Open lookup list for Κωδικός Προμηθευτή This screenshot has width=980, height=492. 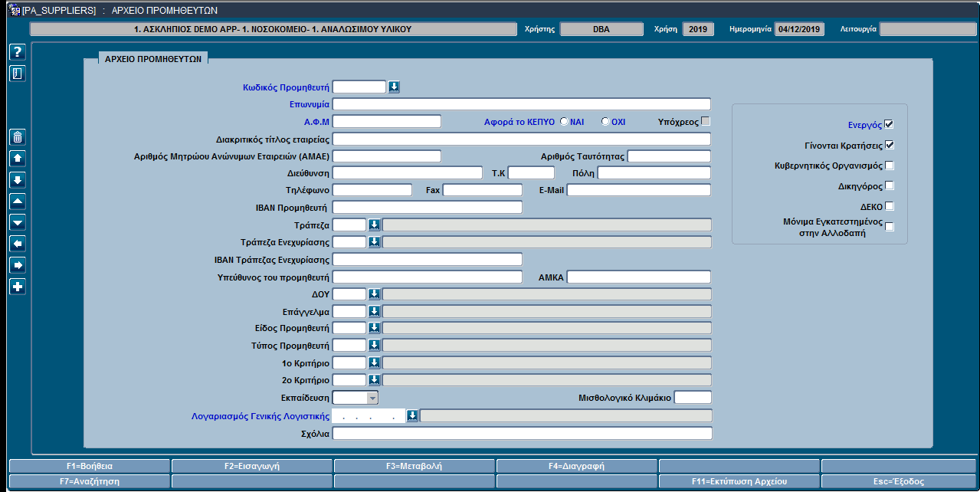[394, 87]
